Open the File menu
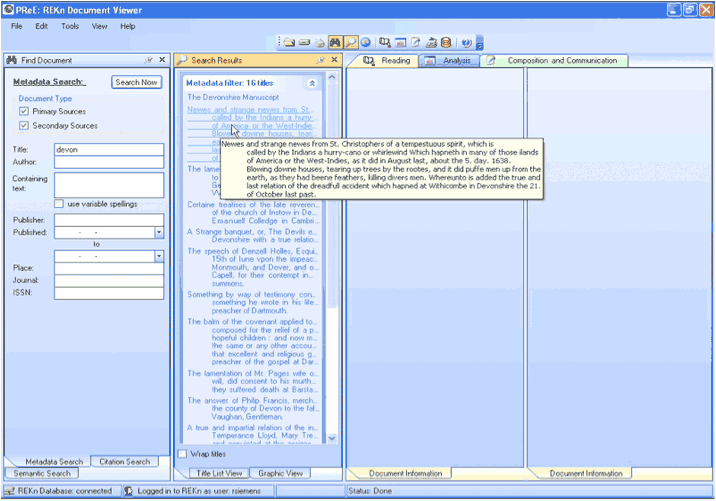 16,26
